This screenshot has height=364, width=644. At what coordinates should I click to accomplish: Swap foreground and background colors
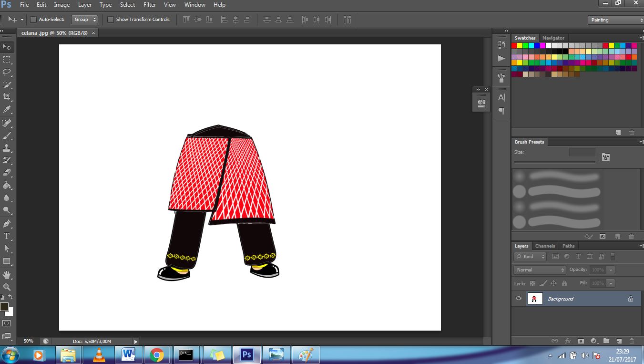click(x=11, y=297)
